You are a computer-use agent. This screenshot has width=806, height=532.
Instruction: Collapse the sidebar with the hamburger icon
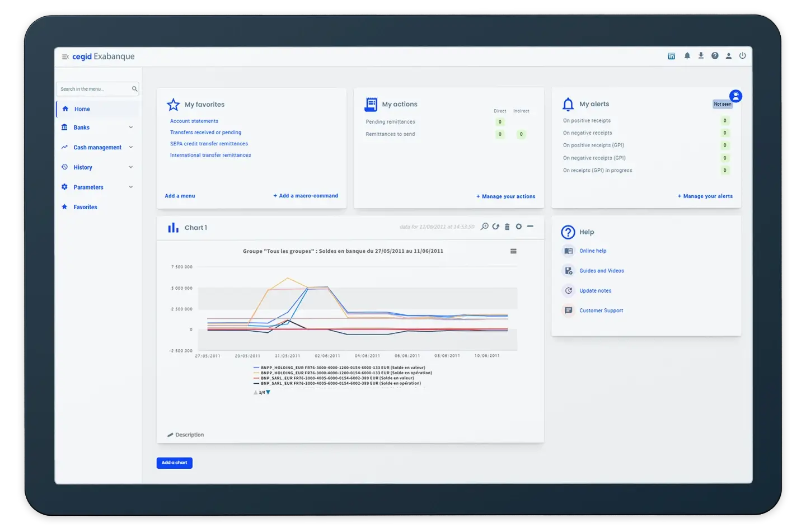click(65, 57)
